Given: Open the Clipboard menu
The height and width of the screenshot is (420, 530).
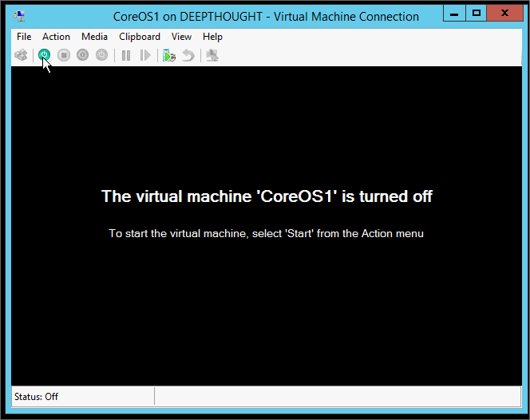Looking at the screenshot, I should click(140, 37).
